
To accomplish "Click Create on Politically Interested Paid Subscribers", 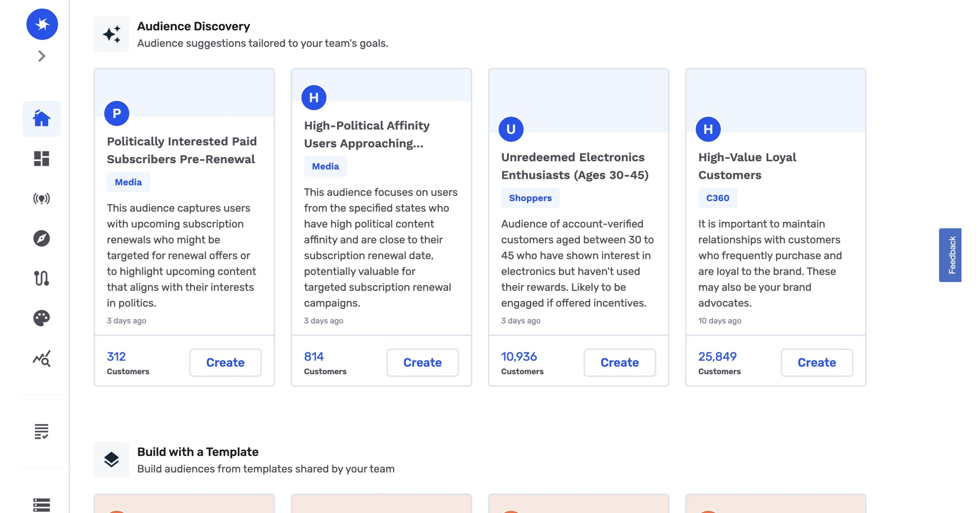I will point(225,362).
